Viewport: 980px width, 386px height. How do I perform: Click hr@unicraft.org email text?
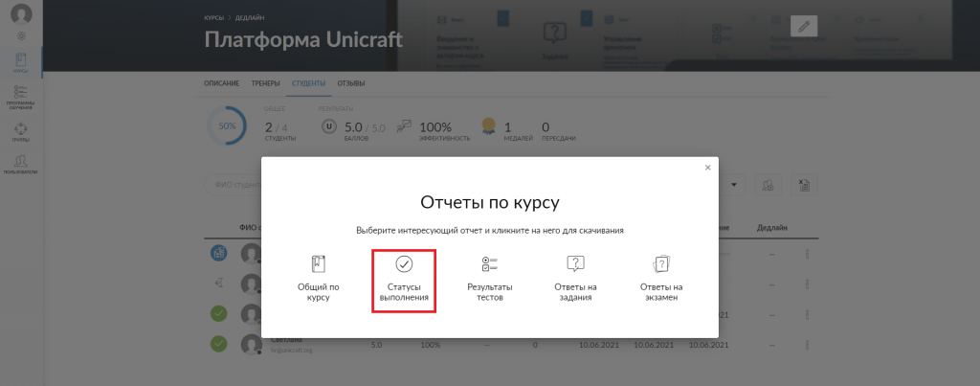(x=291, y=351)
